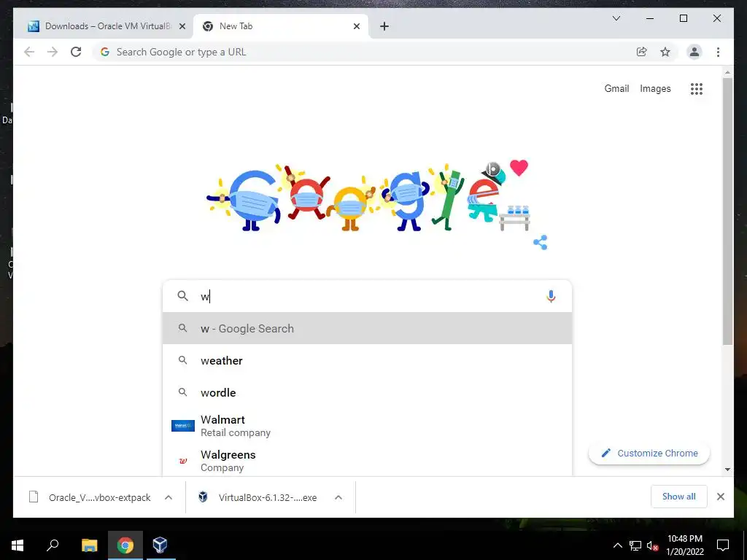Screen dimensions: 747x560
Task: Open Google Images link
Action: [655, 88]
